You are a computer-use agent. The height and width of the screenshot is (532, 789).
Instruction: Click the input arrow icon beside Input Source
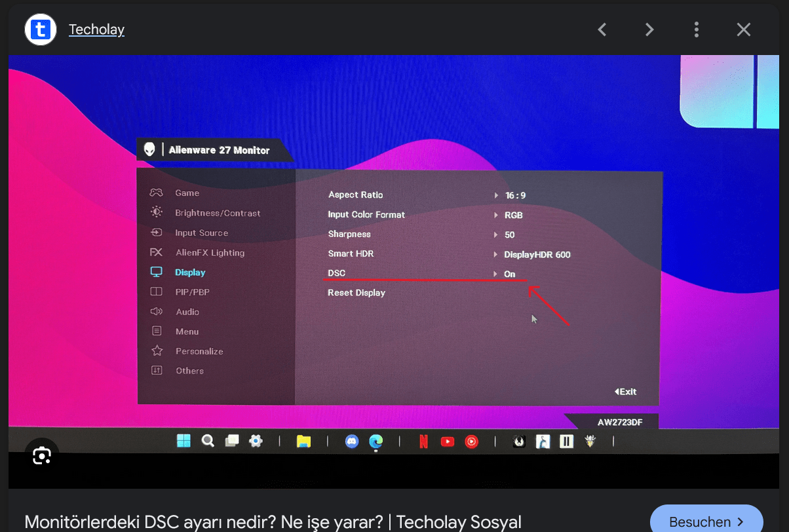pyautogui.click(x=156, y=232)
